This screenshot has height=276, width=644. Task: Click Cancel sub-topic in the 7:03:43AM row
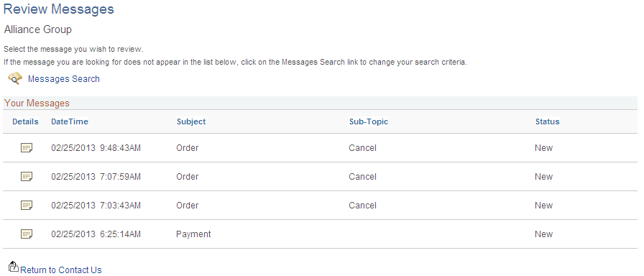(363, 206)
